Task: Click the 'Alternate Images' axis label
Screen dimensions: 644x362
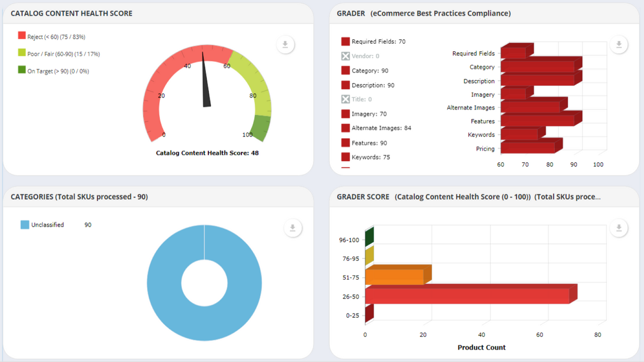Action: pos(471,108)
